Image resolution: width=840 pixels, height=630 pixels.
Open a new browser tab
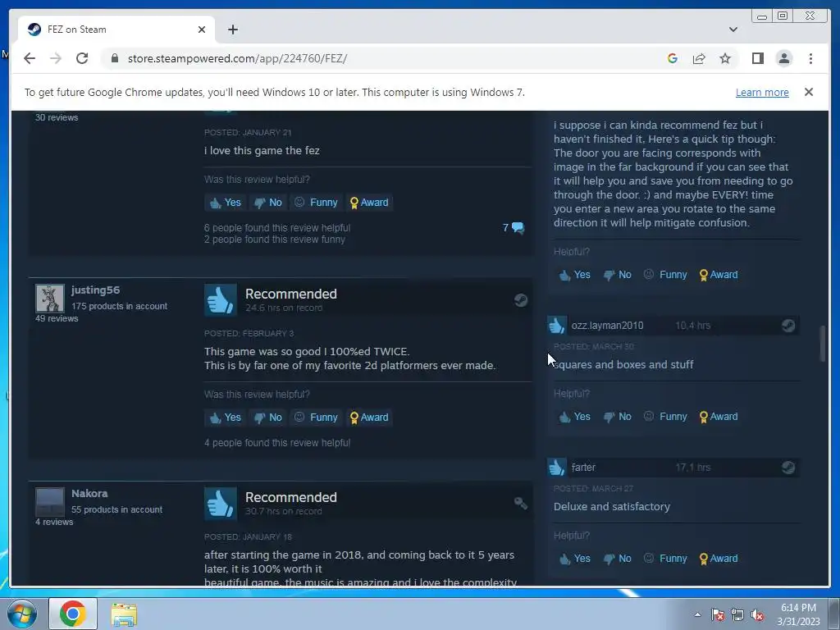coord(232,30)
